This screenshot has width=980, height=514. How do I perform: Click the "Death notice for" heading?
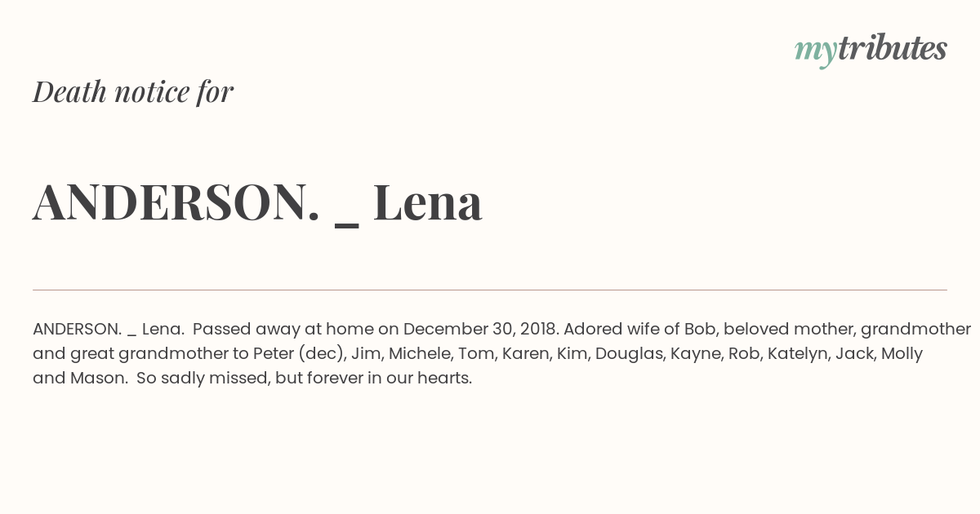(x=133, y=91)
